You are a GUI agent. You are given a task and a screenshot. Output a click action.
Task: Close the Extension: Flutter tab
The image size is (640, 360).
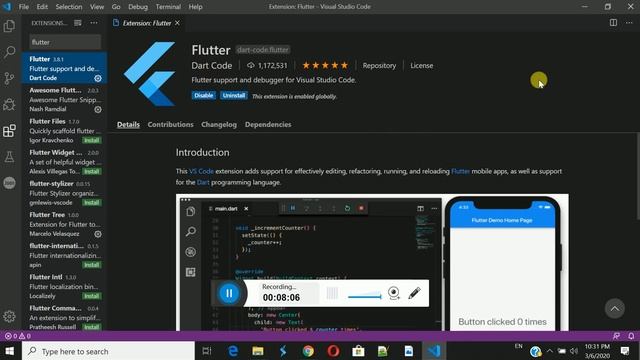177,23
